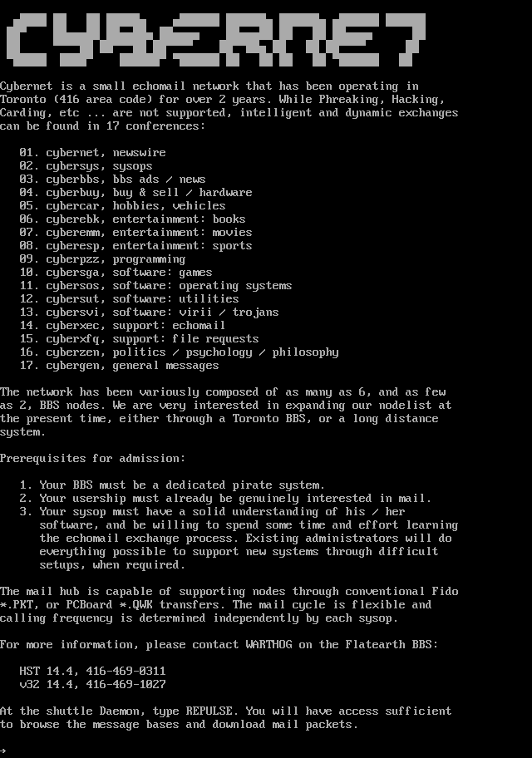The height and width of the screenshot is (758, 532).
Task: Click the word REPULSE in the last paragraph
Action: pos(209,711)
